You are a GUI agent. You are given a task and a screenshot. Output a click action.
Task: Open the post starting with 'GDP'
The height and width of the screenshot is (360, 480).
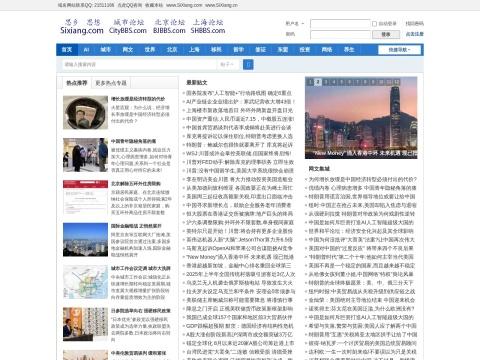[x=240, y=326]
